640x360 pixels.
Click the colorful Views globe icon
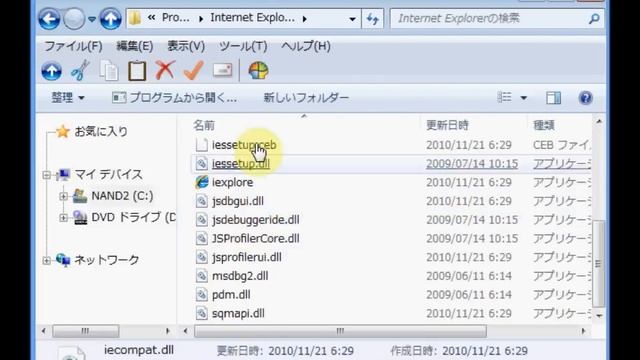coord(258,71)
